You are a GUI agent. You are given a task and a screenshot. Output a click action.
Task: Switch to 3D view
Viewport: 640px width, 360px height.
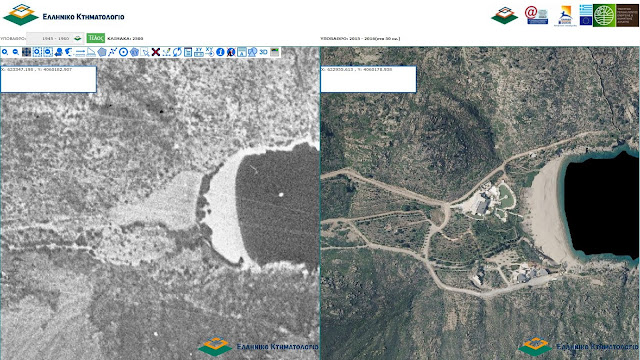pos(264,52)
